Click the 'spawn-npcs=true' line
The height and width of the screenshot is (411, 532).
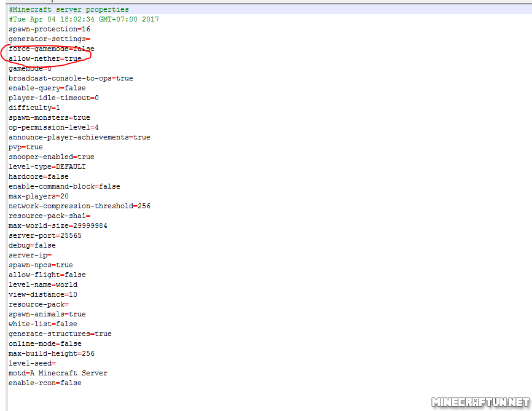[x=41, y=265]
